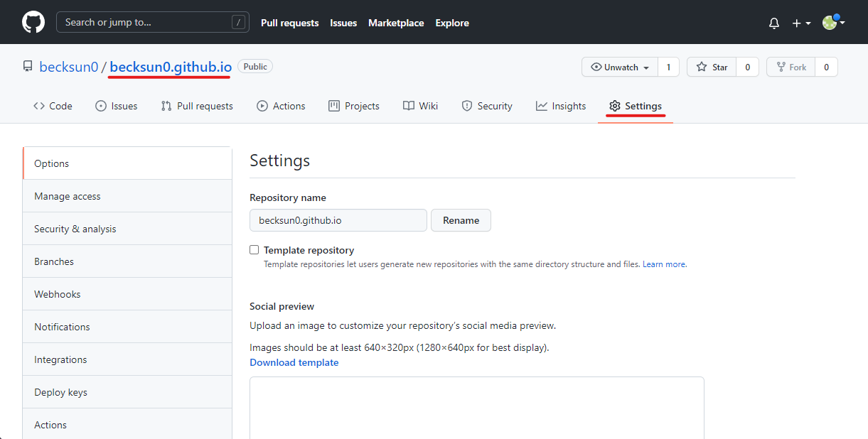Click the pull request icon on its tab
The width and height of the screenshot is (868, 439).
pyautogui.click(x=166, y=106)
